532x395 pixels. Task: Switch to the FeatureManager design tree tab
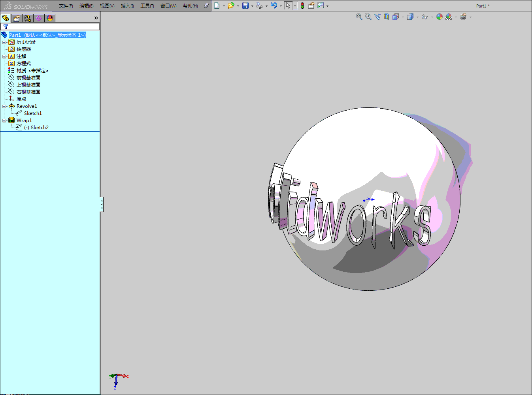pyautogui.click(x=6, y=18)
